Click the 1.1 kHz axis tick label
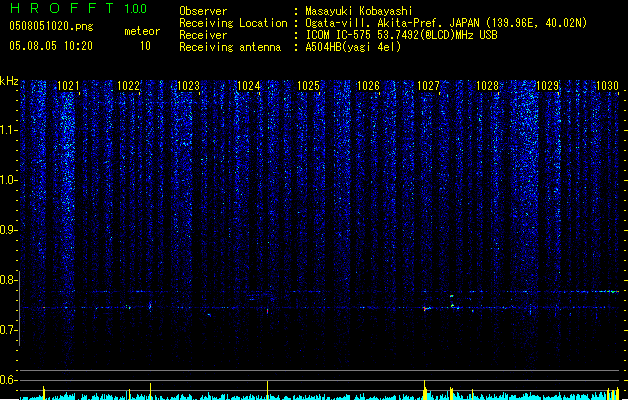The width and height of the screenshot is (629, 400). 8,130
